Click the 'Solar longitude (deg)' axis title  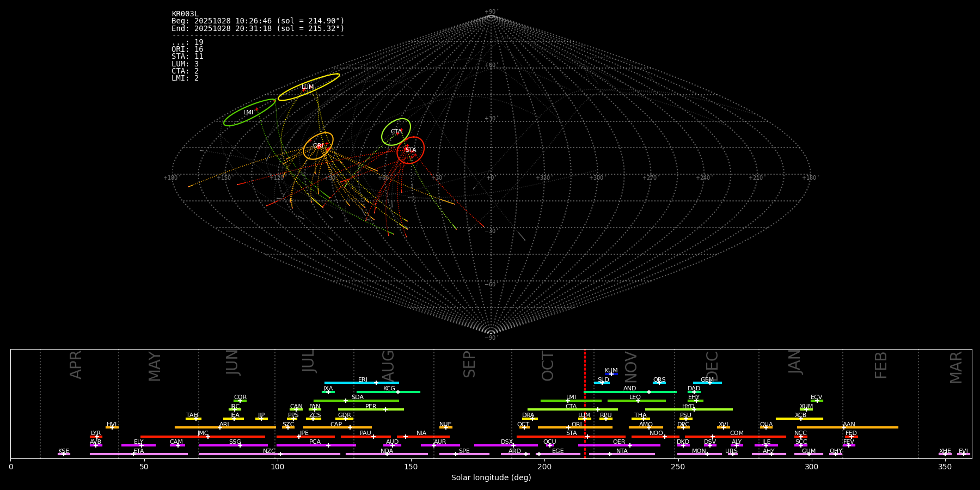tap(491, 478)
